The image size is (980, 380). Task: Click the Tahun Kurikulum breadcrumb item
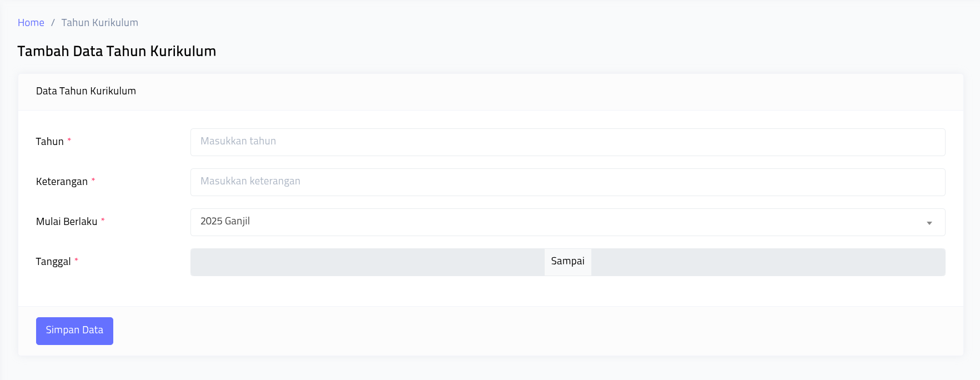[99, 23]
